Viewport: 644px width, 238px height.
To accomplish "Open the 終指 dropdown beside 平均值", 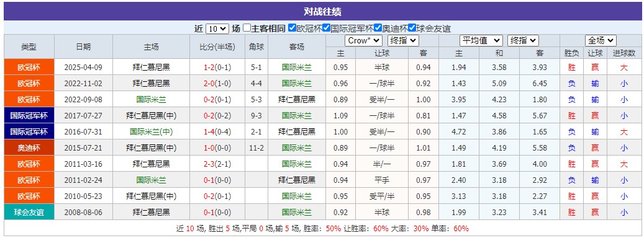I will tap(523, 40).
